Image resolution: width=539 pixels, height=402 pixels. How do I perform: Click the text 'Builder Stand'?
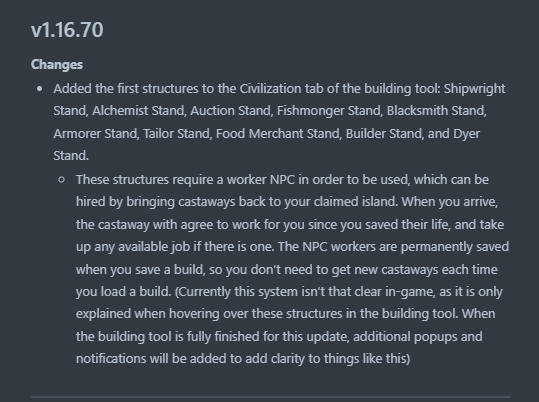[x=384, y=133]
